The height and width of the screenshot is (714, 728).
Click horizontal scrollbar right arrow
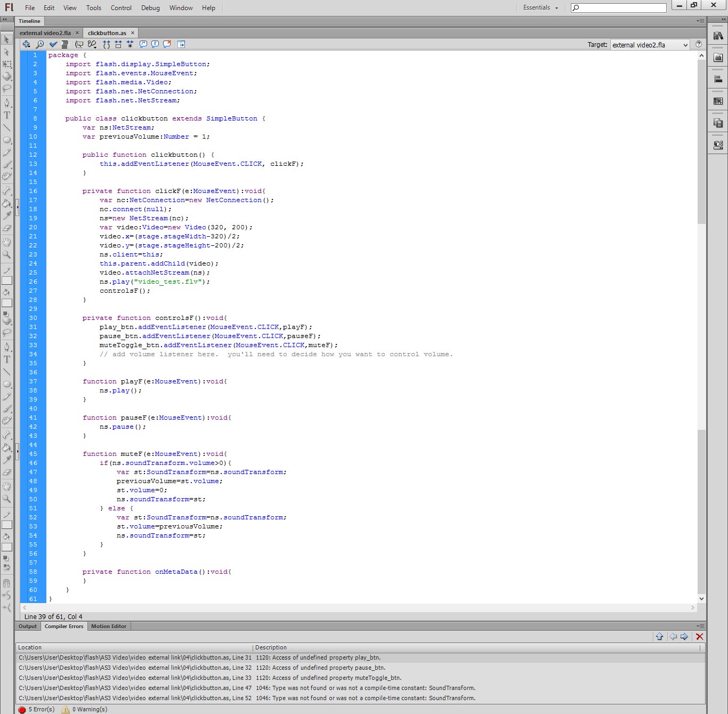pos(693,608)
